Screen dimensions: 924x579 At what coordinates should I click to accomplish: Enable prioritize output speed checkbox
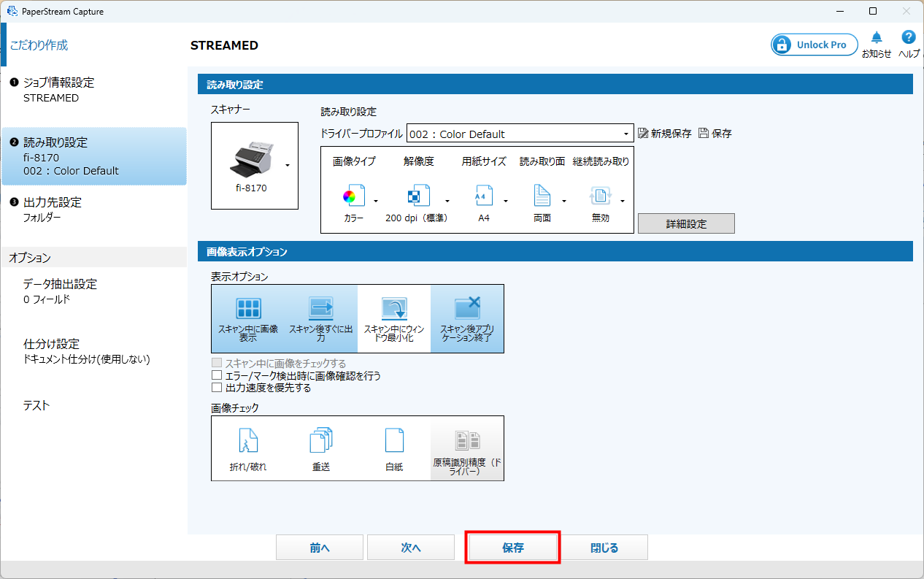(217, 388)
